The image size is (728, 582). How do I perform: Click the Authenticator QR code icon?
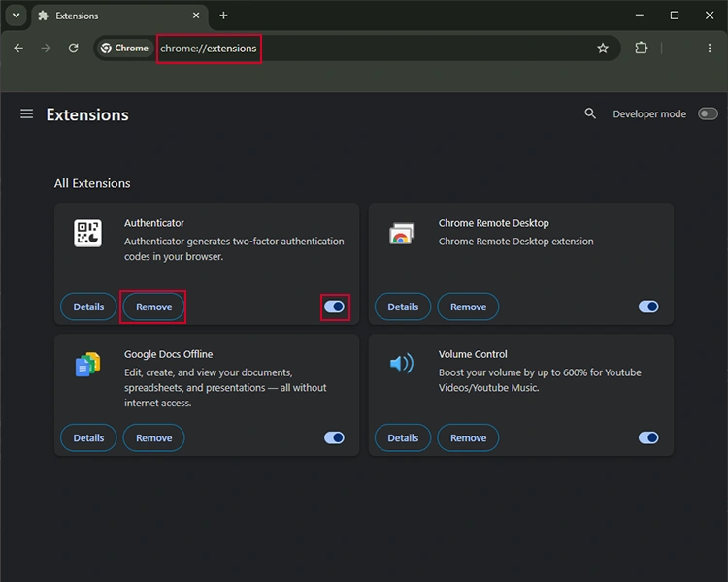[87, 233]
